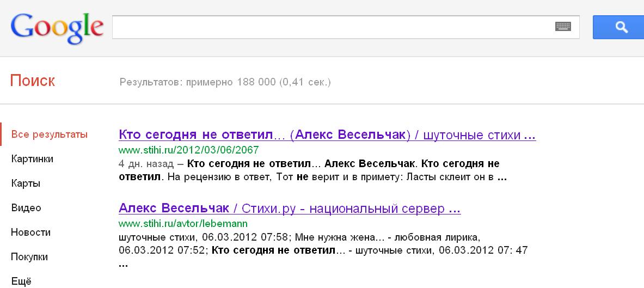Click the results count text
This screenshot has height=288, width=644.
(x=225, y=82)
